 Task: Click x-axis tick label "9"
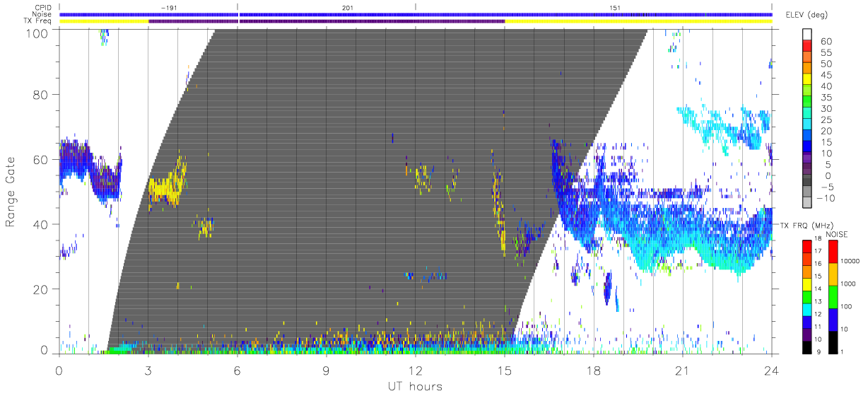click(326, 370)
